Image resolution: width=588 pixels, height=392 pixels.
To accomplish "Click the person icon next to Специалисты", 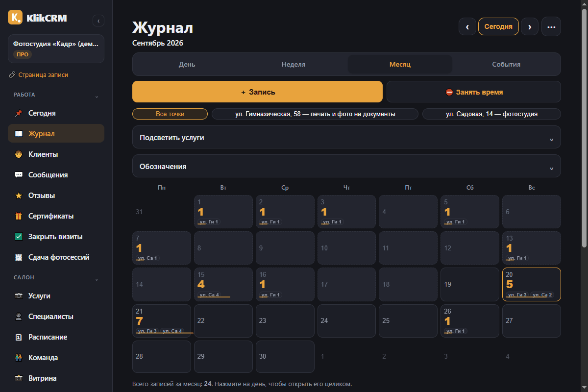I will (x=19, y=317).
